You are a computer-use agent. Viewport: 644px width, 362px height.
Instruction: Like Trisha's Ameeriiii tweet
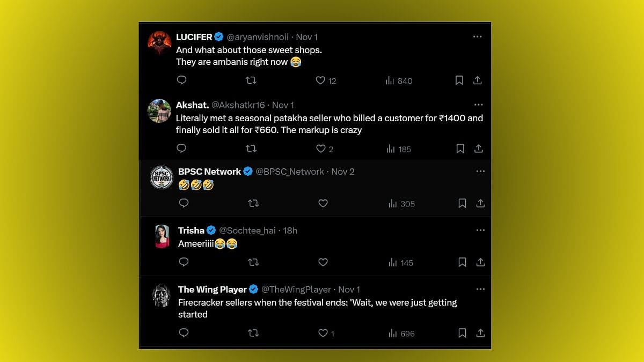323,262
